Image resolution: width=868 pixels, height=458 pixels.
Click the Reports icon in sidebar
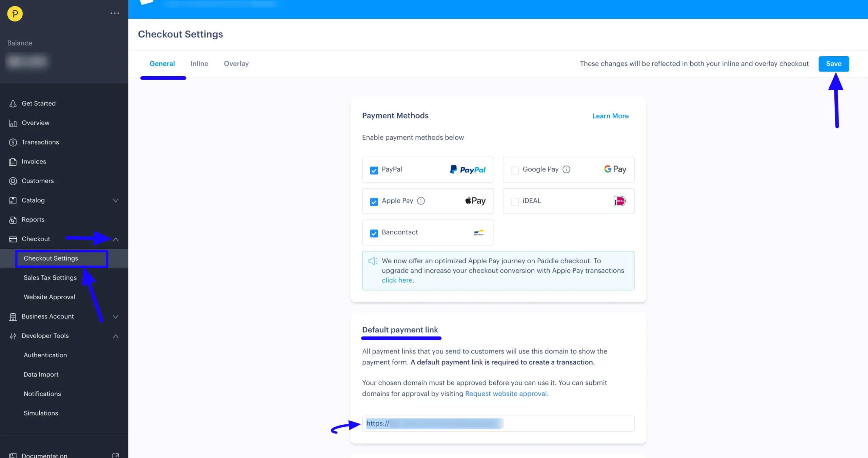pyautogui.click(x=13, y=220)
